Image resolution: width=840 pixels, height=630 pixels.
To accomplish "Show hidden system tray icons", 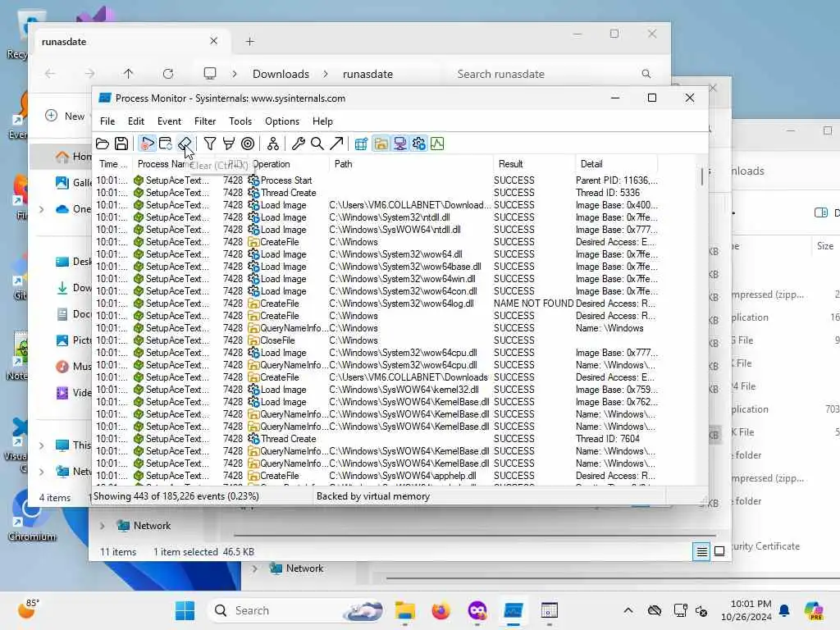I will (628, 610).
